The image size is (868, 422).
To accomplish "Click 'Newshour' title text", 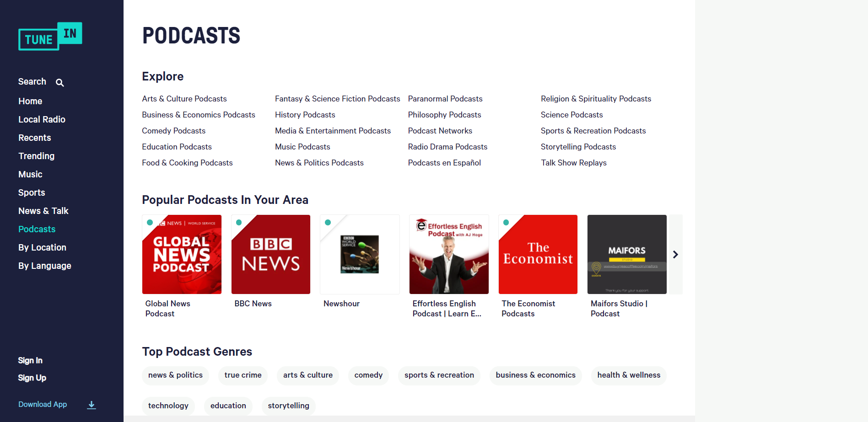I will click(341, 304).
